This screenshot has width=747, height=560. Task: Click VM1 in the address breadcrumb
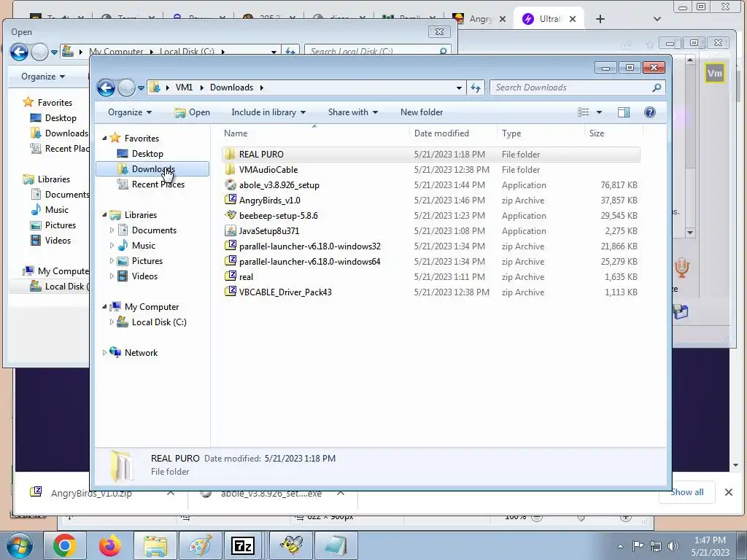click(x=184, y=87)
